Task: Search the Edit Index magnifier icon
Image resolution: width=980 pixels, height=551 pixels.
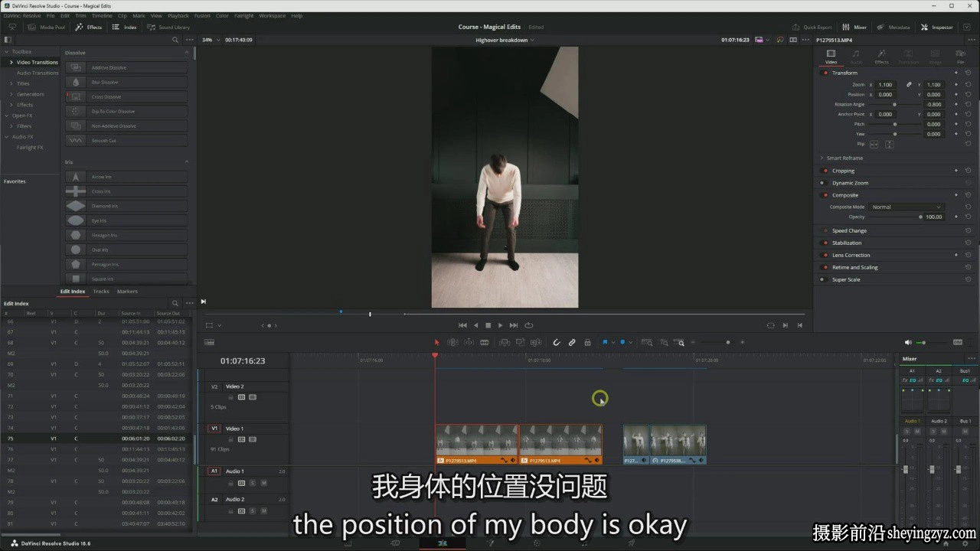Action: [175, 303]
